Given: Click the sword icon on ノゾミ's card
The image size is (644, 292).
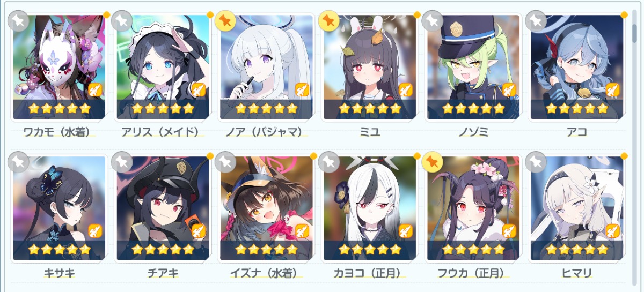Looking at the screenshot, I should click(x=509, y=90).
